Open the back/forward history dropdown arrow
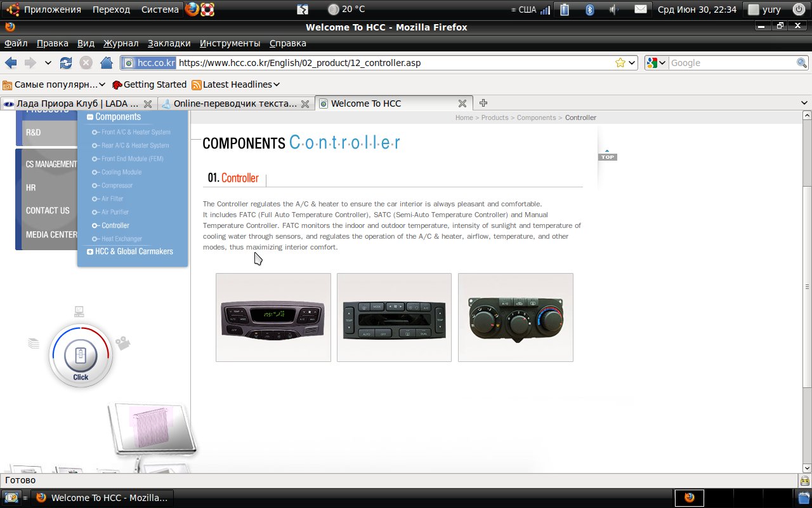Viewport: 812px width, 508px height. pyautogui.click(x=48, y=63)
